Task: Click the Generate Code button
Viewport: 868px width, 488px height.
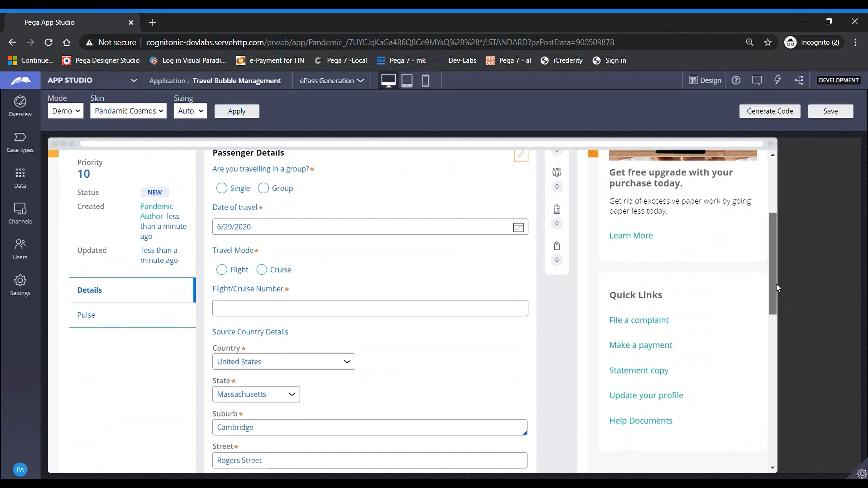Action: pos(770,111)
